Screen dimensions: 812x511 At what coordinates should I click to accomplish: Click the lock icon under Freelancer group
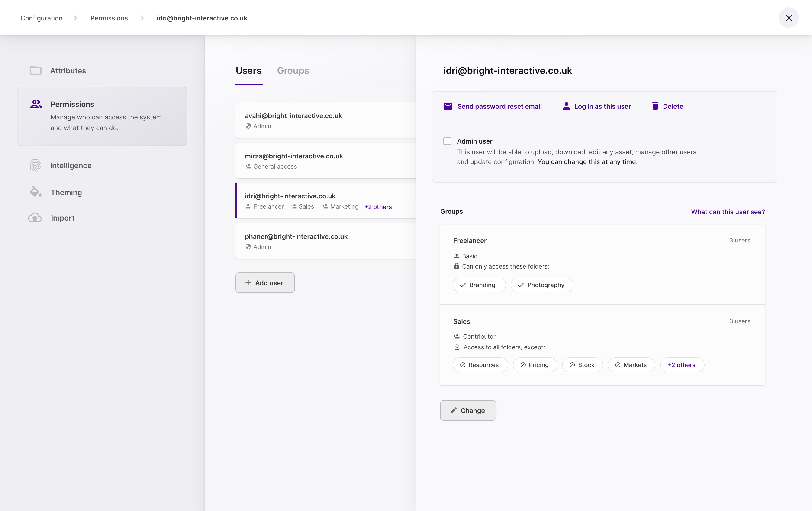[457, 266]
